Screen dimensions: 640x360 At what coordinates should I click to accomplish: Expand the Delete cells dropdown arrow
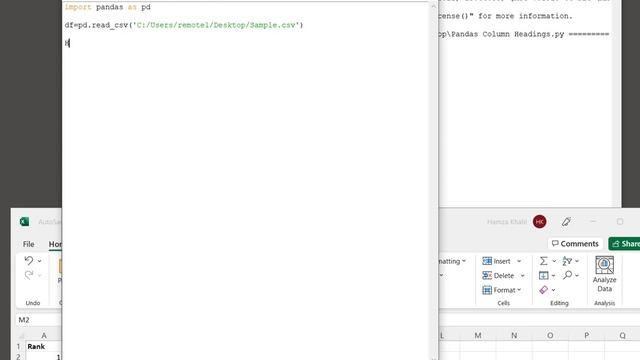[522, 276]
